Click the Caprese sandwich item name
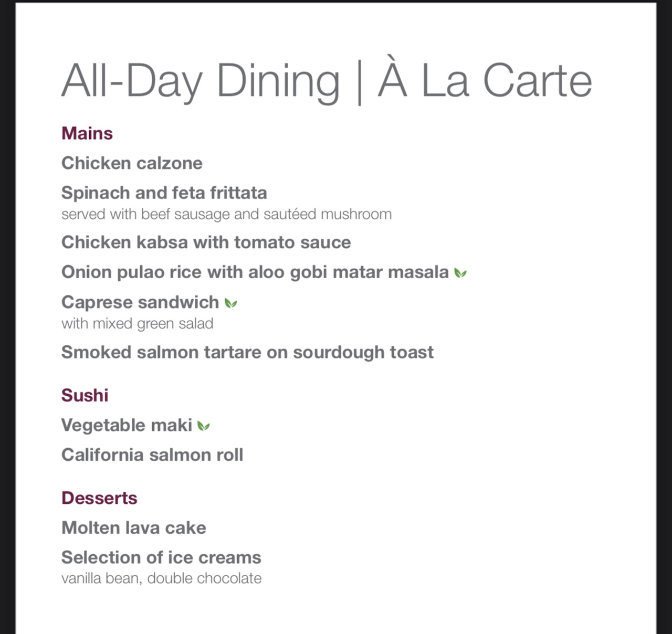 click(140, 302)
